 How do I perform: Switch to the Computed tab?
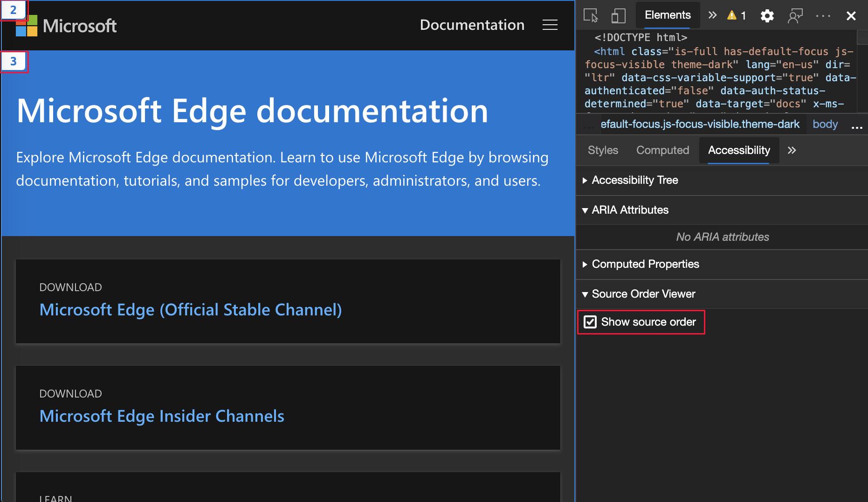coord(662,150)
